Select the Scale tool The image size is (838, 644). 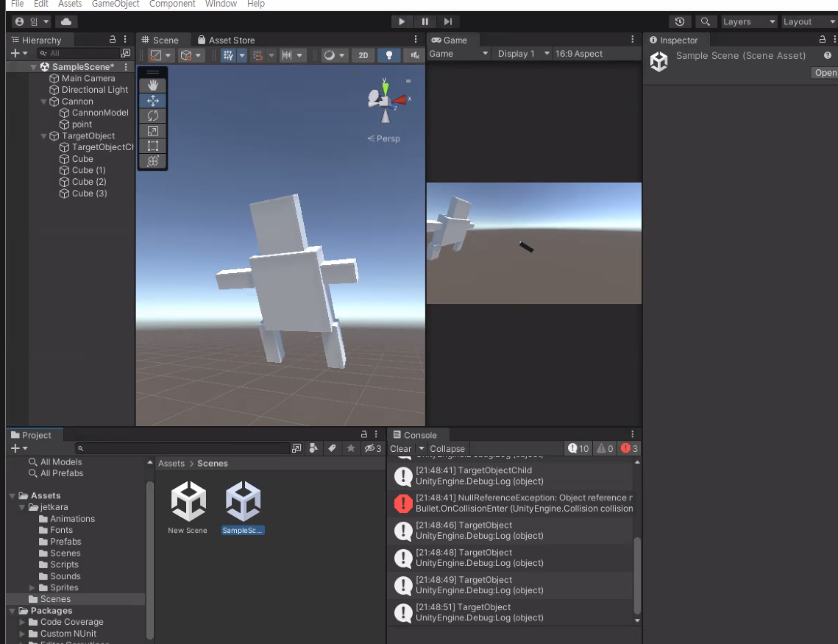click(153, 131)
